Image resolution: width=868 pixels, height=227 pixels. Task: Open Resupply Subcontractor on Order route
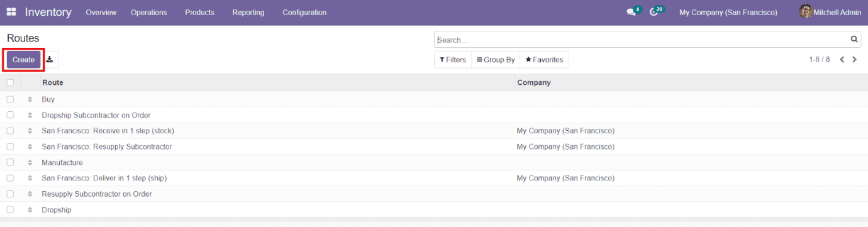point(97,194)
